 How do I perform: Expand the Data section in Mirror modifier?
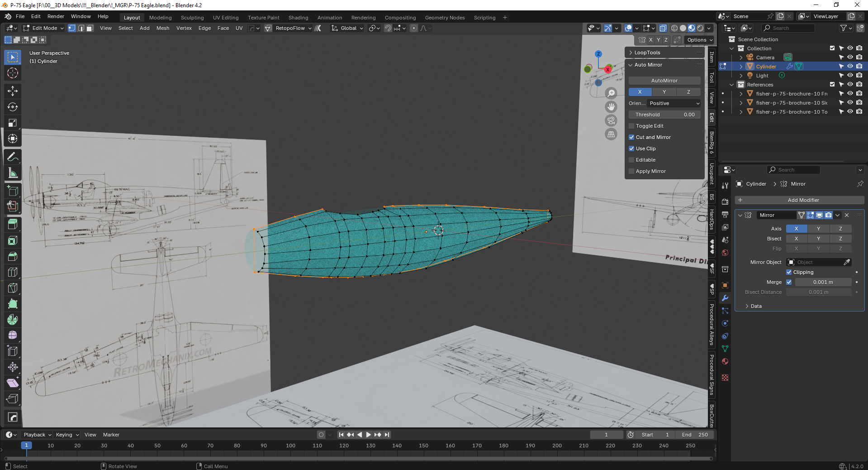(756, 306)
